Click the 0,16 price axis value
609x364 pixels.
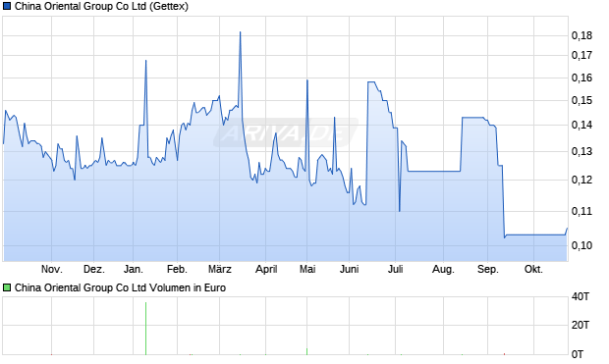point(581,78)
